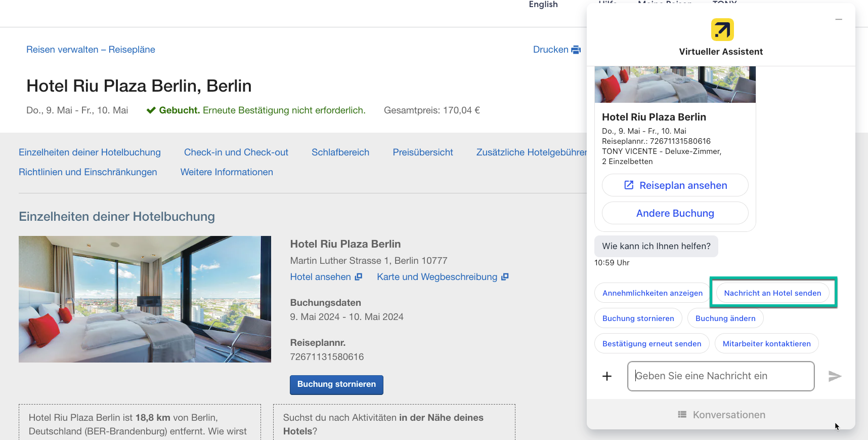868x440 pixels.
Task: Click the large hotel room photo
Action: [145, 299]
